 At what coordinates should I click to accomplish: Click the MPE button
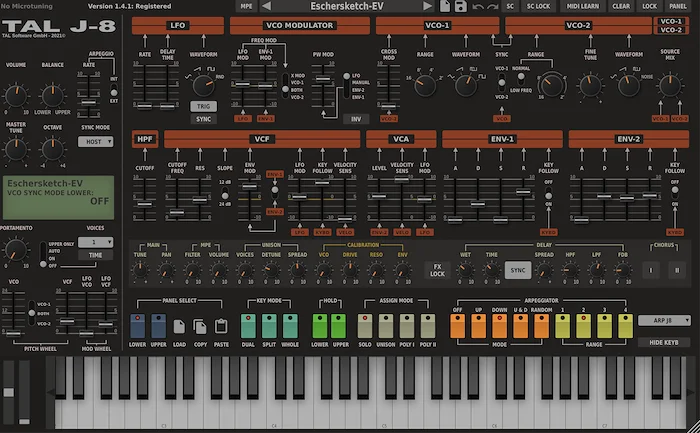tap(246, 6)
